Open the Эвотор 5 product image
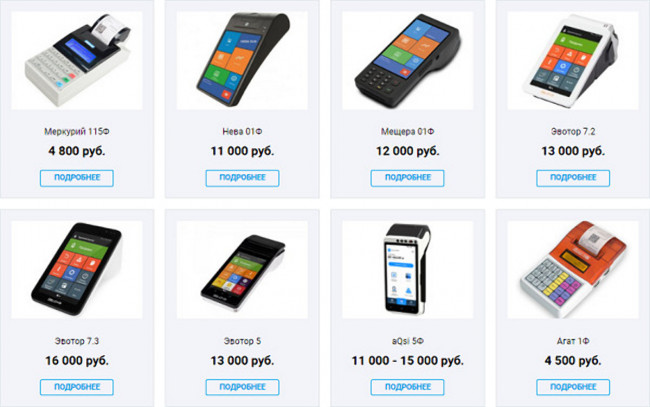 coord(242,270)
